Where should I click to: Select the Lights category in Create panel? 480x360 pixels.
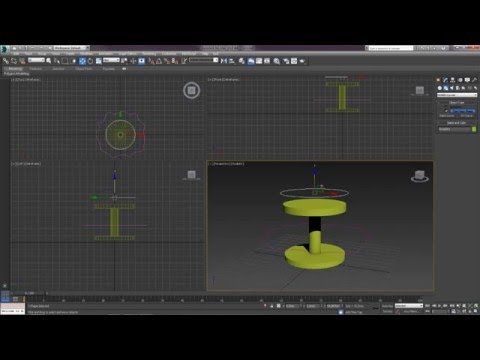[x=452, y=88]
